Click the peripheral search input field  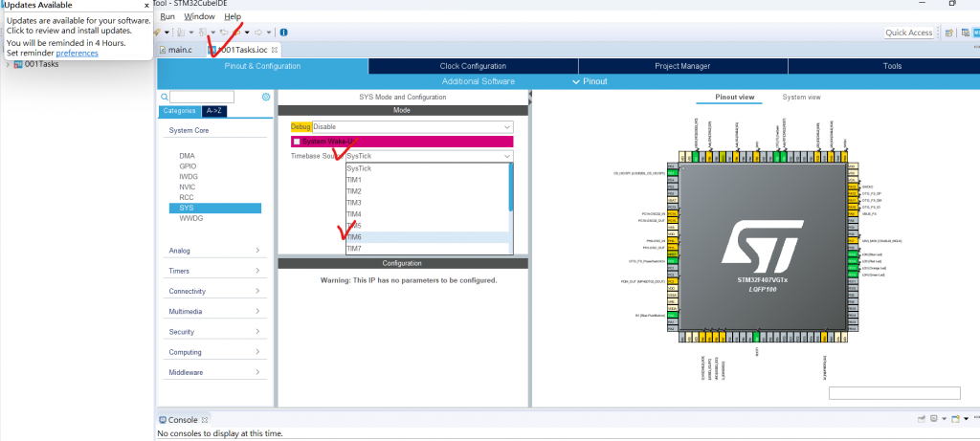202,97
